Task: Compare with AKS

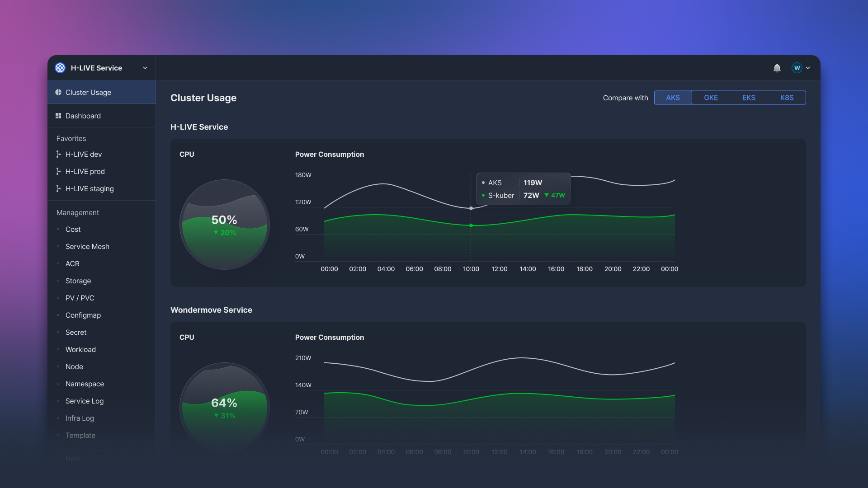Action: point(673,98)
